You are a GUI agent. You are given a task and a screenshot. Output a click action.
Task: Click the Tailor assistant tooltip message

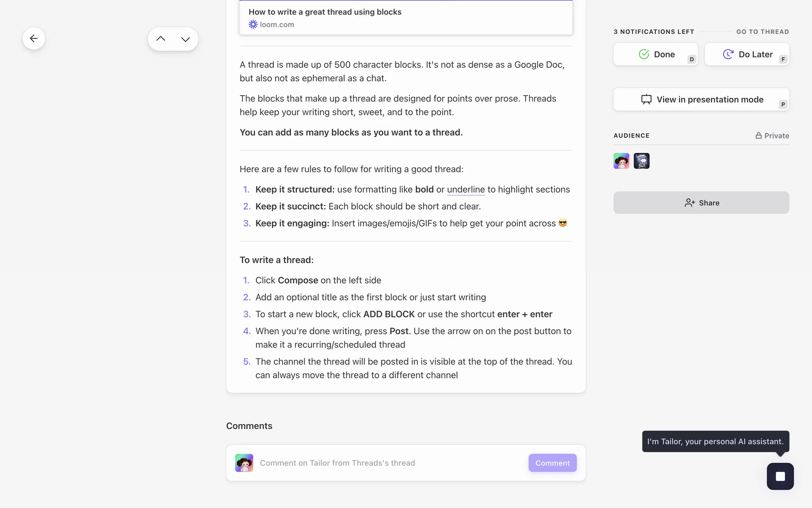tap(715, 442)
